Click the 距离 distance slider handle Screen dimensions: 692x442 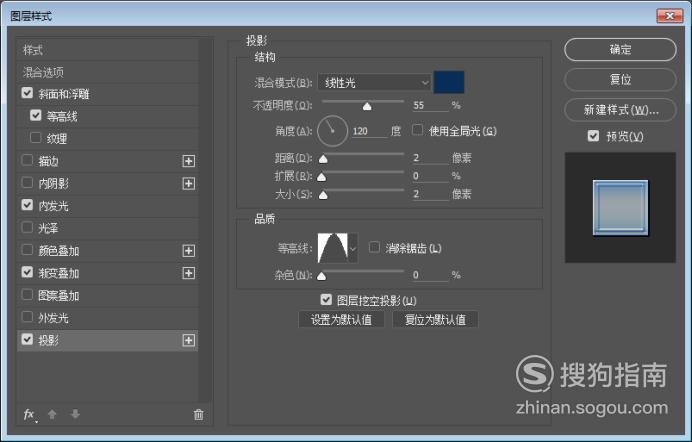323,159
